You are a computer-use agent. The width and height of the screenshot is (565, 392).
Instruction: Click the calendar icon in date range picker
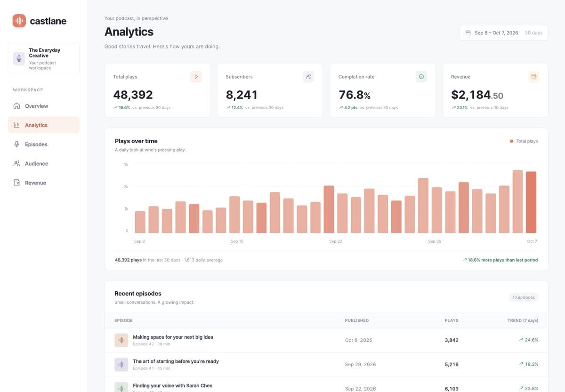pos(468,33)
